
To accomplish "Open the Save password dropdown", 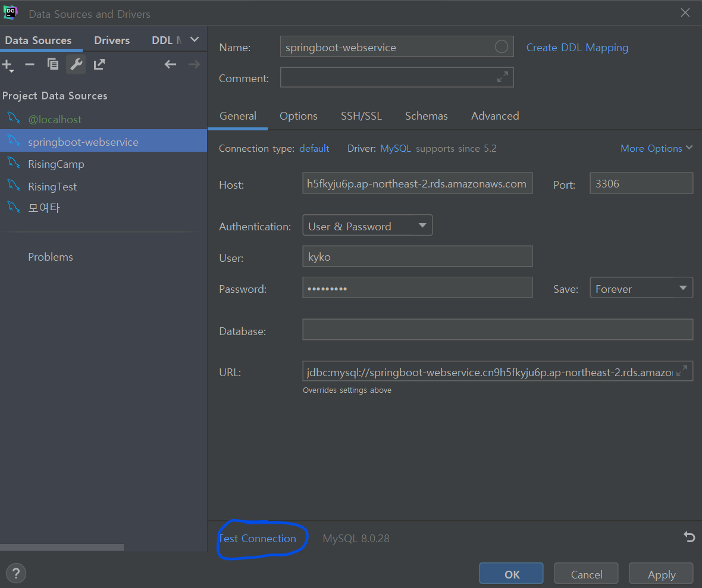I will pos(641,287).
